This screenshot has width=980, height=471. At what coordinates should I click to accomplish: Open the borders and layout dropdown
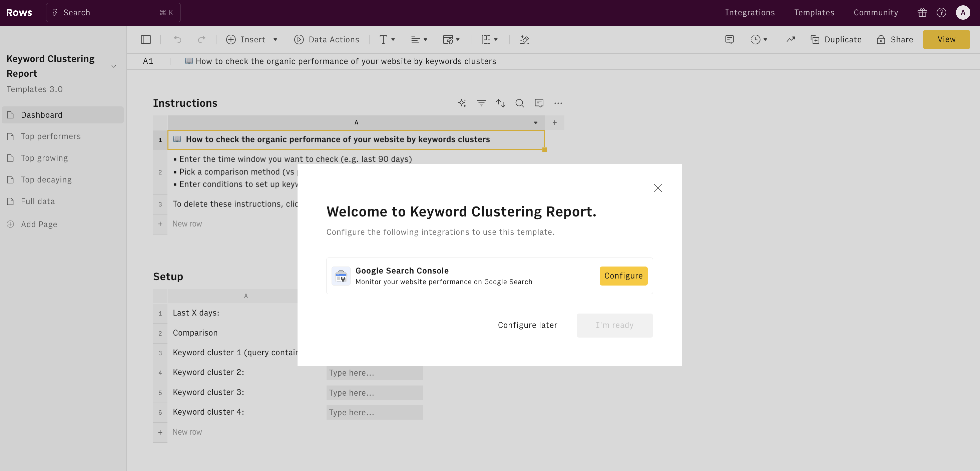pos(490,40)
